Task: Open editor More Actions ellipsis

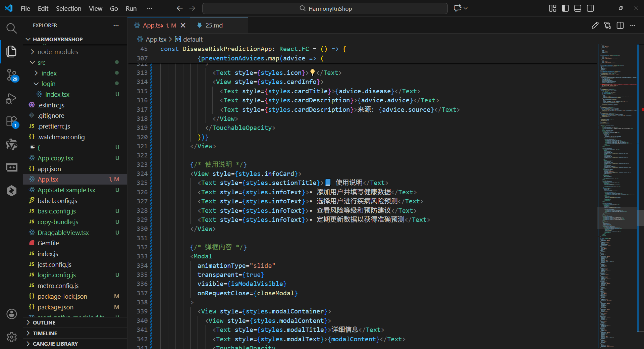Action: pyautogui.click(x=633, y=26)
